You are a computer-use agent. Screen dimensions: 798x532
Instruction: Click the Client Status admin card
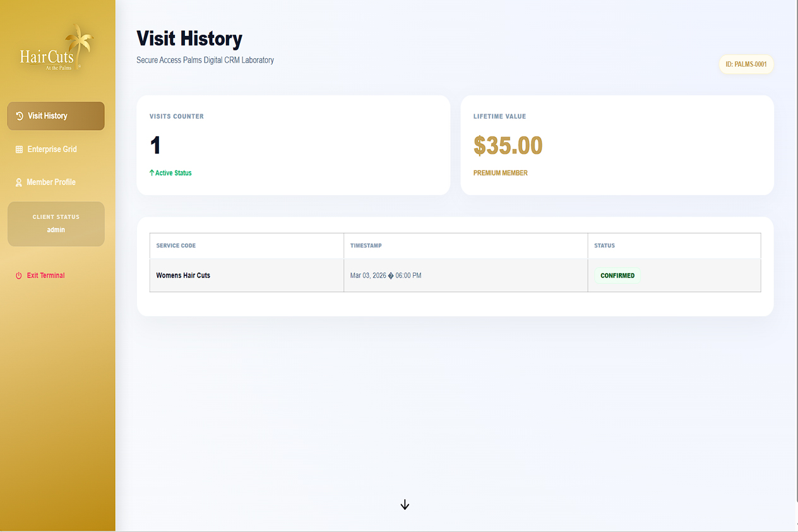[x=56, y=224]
